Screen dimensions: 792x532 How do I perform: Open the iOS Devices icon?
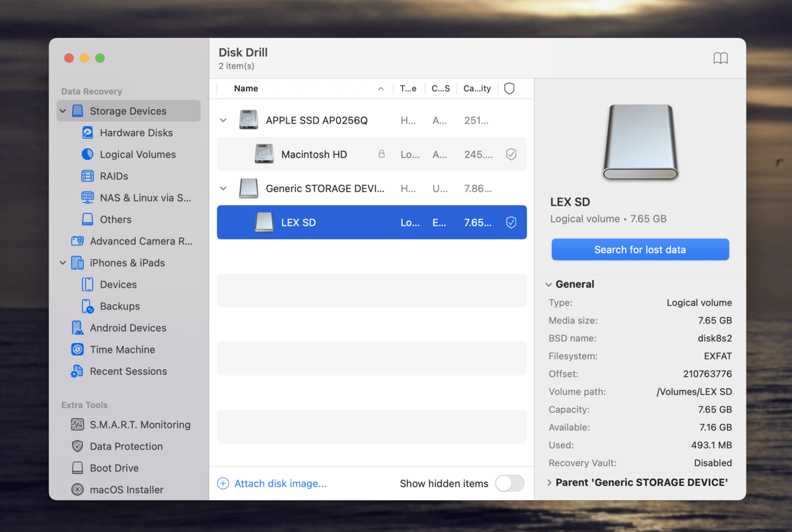[88, 284]
